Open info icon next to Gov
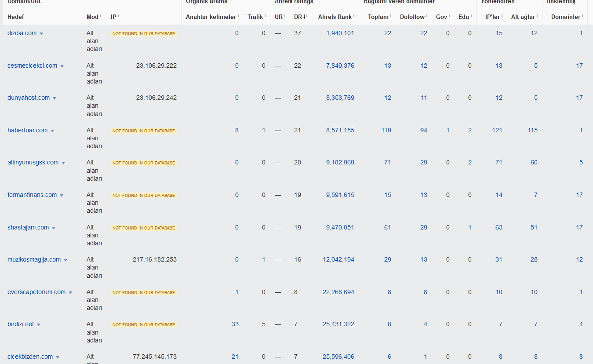593x364 pixels. 449,15
